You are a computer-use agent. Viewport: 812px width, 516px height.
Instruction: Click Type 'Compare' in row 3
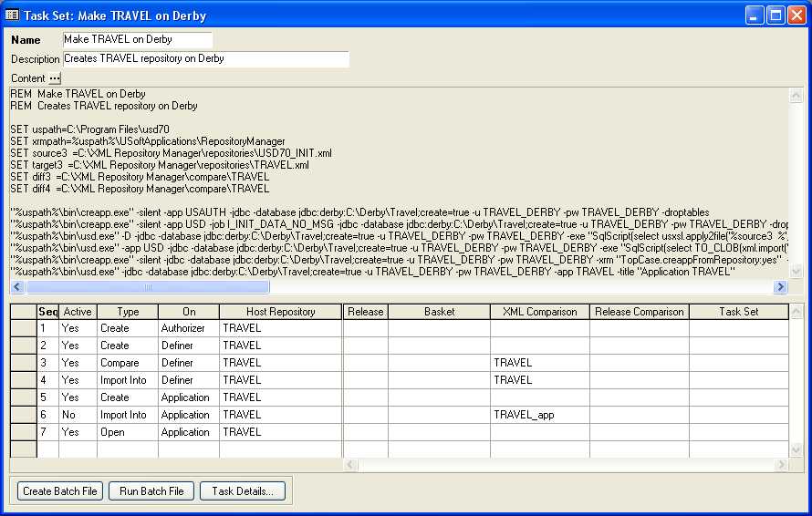coord(128,363)
